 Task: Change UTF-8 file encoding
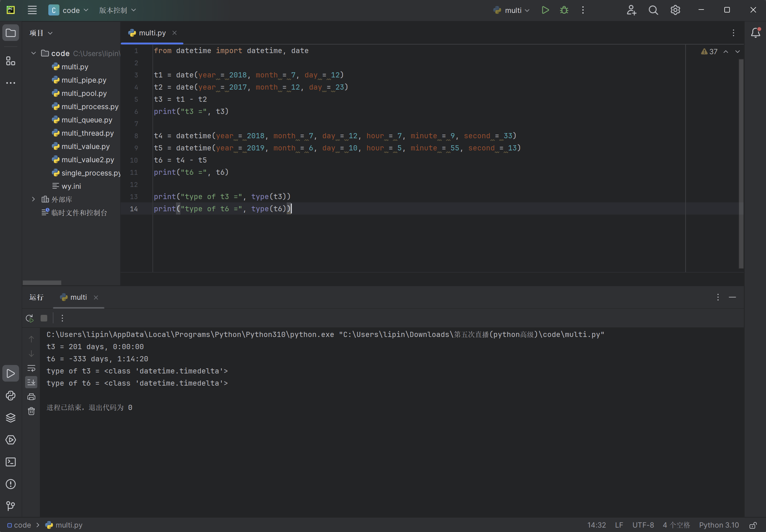[643, 525]
